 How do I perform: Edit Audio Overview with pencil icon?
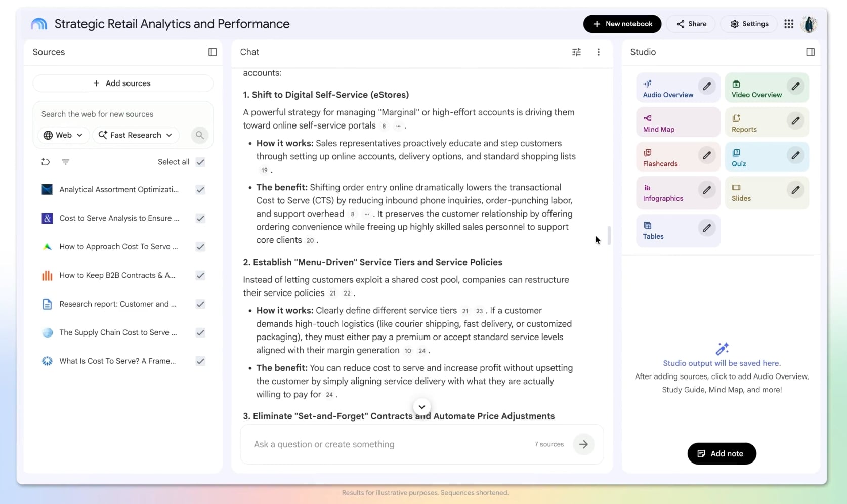click(707, 86)
